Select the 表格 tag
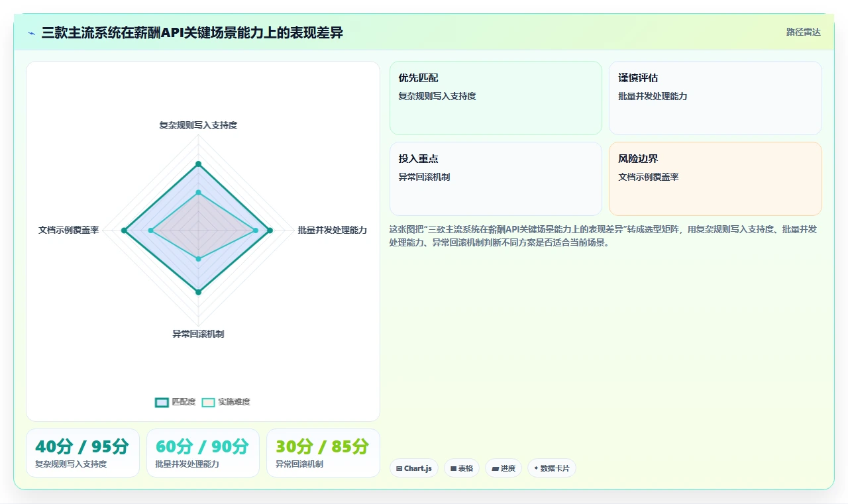This screenshot has width=848, height=504. [x=462, y=468]
